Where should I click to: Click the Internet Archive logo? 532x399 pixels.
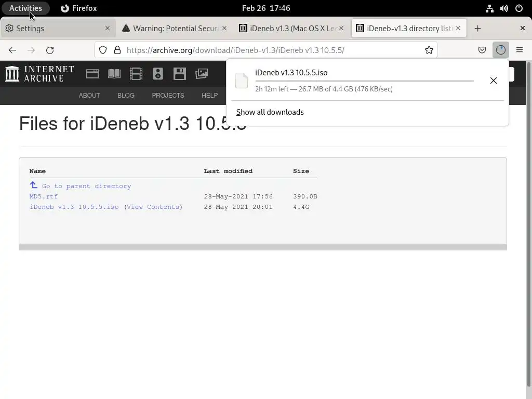[x=39, y=74]
